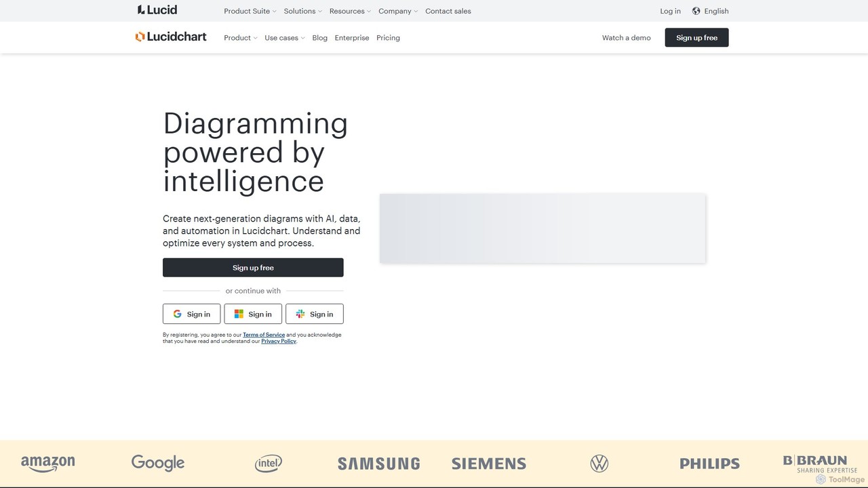The width and height of the screenshot is (868, 488).
Task: Click the Amazon logo
Action: click(48, 464)
